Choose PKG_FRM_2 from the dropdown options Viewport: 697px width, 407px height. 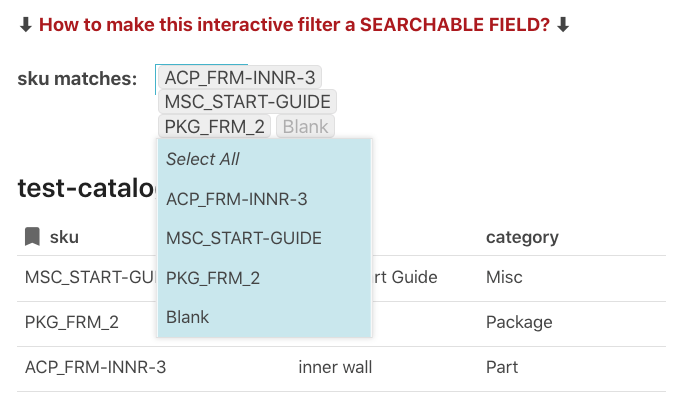point(213,278)
